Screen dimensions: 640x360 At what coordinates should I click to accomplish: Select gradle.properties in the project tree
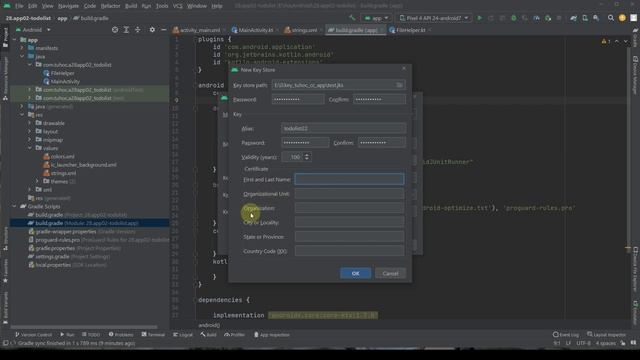[55, 248]
